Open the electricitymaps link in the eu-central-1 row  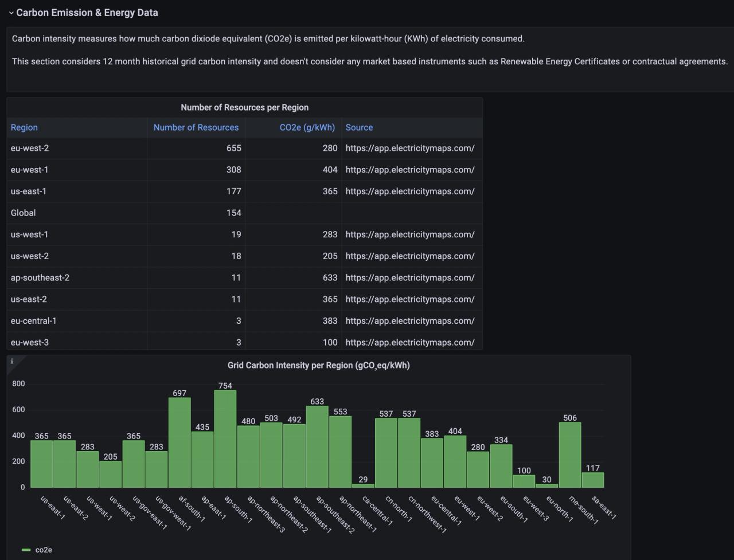pos(410,321)
